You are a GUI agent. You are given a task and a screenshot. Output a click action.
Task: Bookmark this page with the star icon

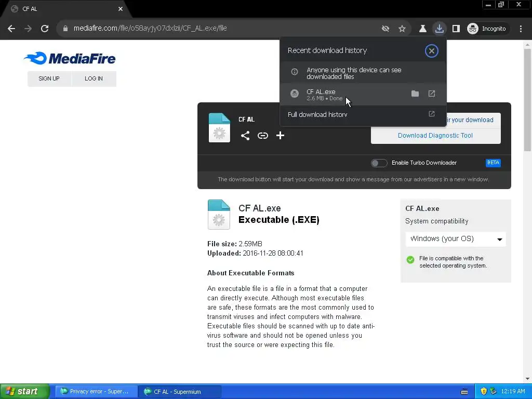[x=402, y=29]
